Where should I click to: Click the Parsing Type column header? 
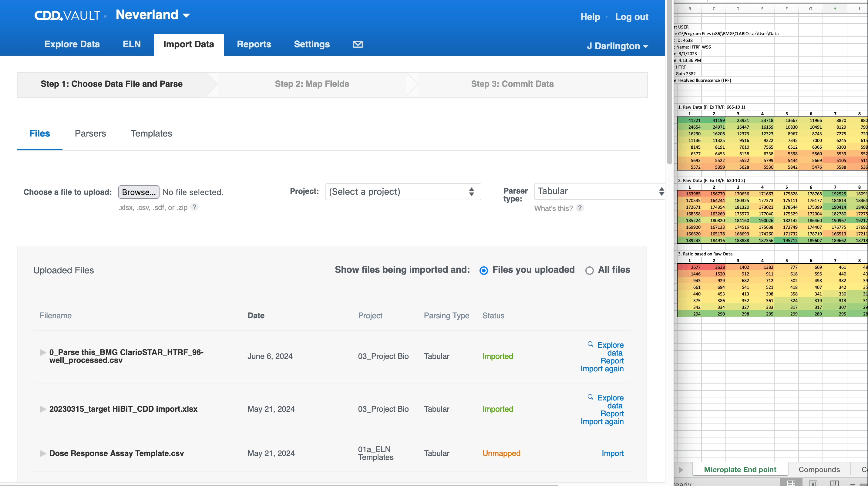pyautogui.click(x=446, y=316)
